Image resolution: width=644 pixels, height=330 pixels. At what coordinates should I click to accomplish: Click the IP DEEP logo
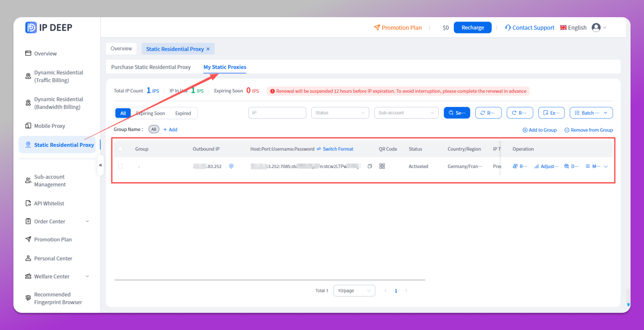[x=49, y=27]
